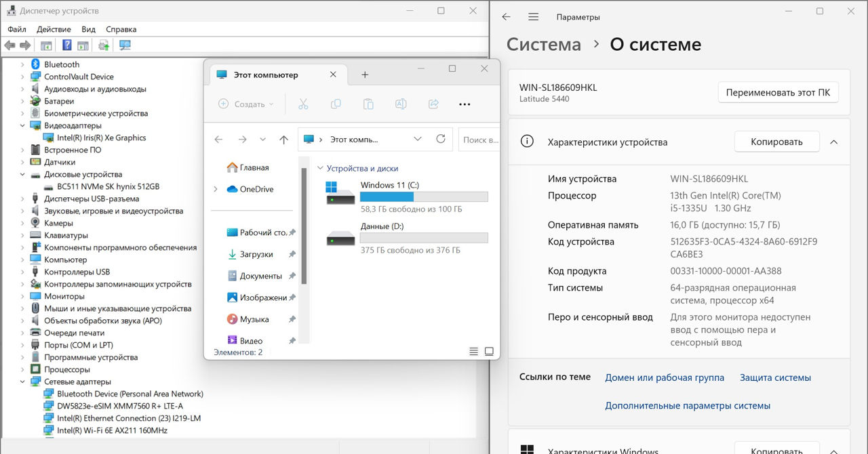This screenshot has height=454, width=868.
Task: Switch Explorer to details list view
Action: [x=473, y=352]
